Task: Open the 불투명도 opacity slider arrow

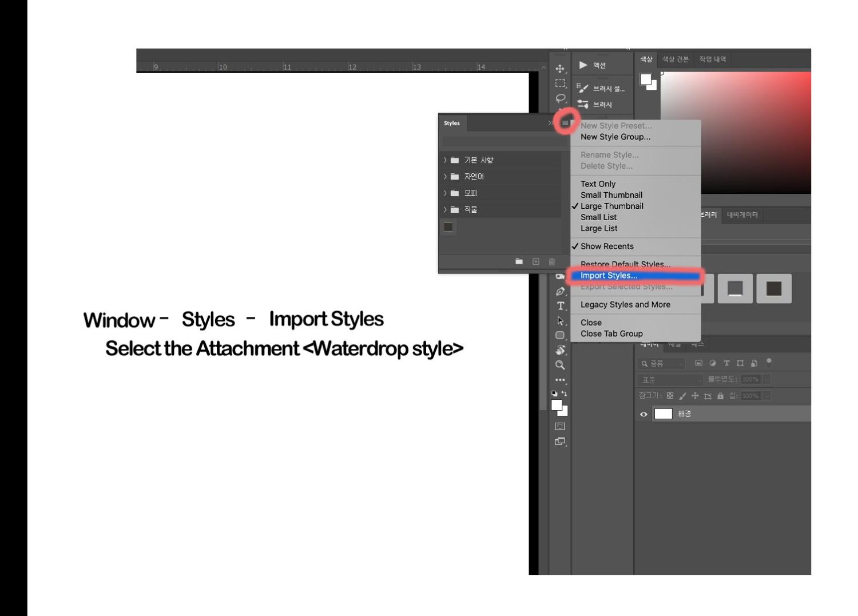Action: (766, 379)
